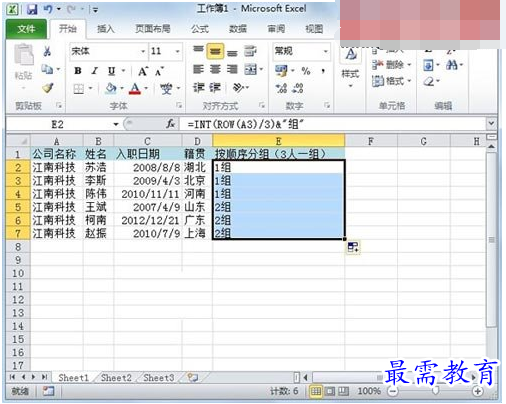Expand the Format 格式 cells dropdown

409,81
